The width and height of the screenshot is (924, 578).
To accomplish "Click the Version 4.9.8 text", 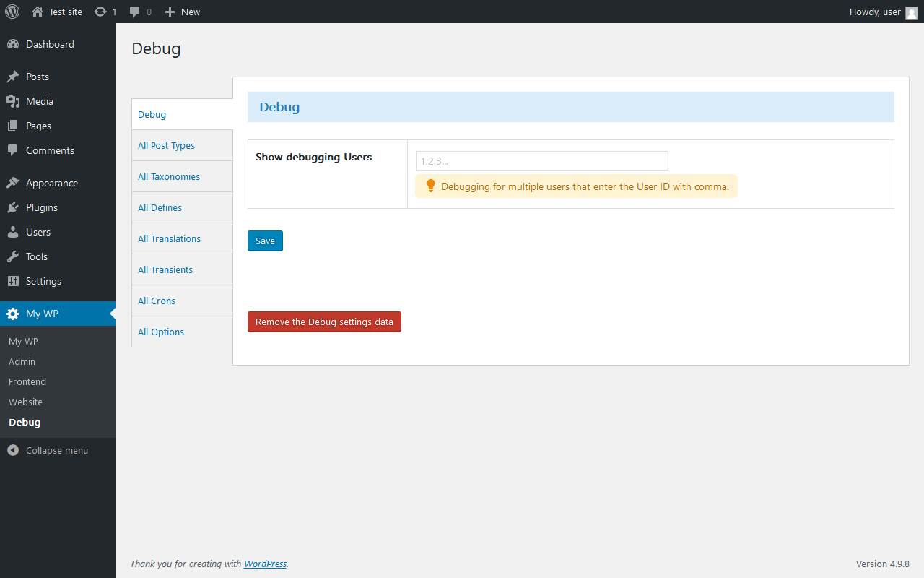I will (883, 564).
